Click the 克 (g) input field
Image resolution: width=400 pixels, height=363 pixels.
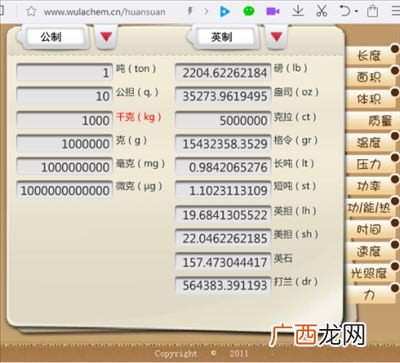pos(64,144)
